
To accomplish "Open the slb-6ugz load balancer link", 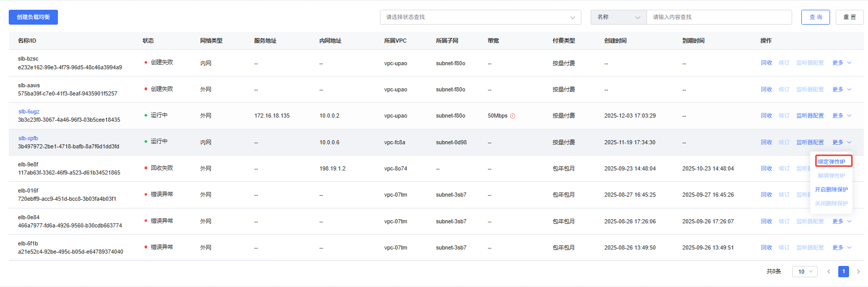I will point(29,111).
